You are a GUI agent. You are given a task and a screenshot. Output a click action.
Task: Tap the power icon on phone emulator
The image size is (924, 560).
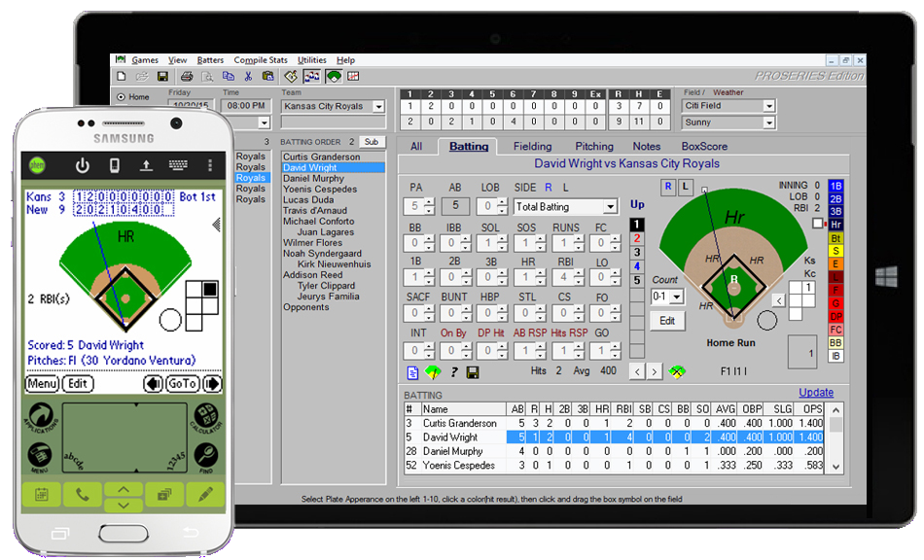coord(83,165)
